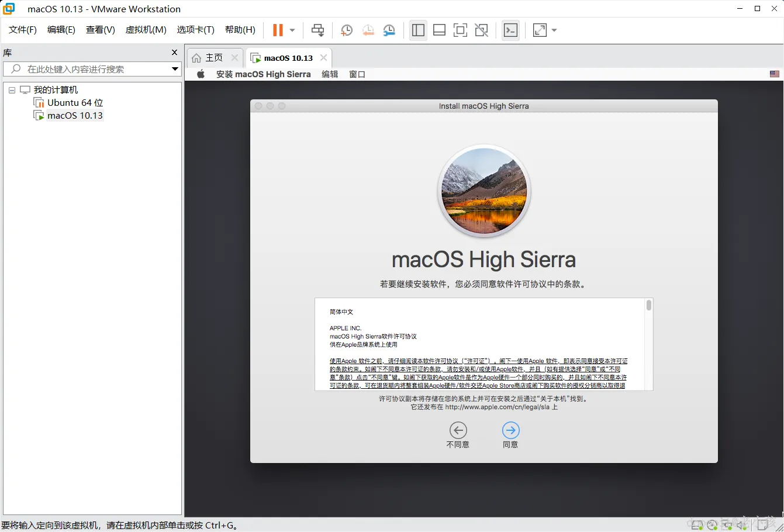Send Ctrl+Alt+Del to the virtual machine
The image size is (784, 532).
[318, 30]
